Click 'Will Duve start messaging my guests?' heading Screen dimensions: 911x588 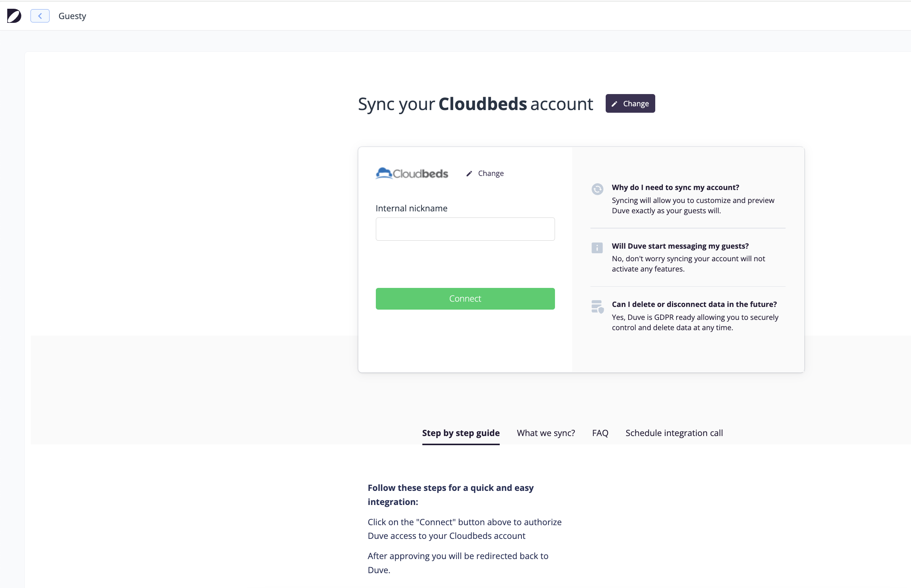pos(680,246)
